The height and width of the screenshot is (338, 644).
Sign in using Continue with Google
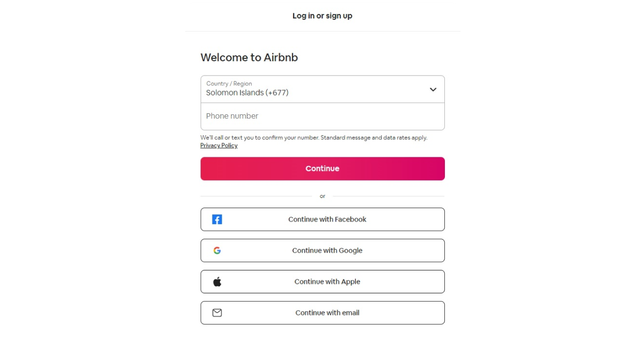coord(327,251)
